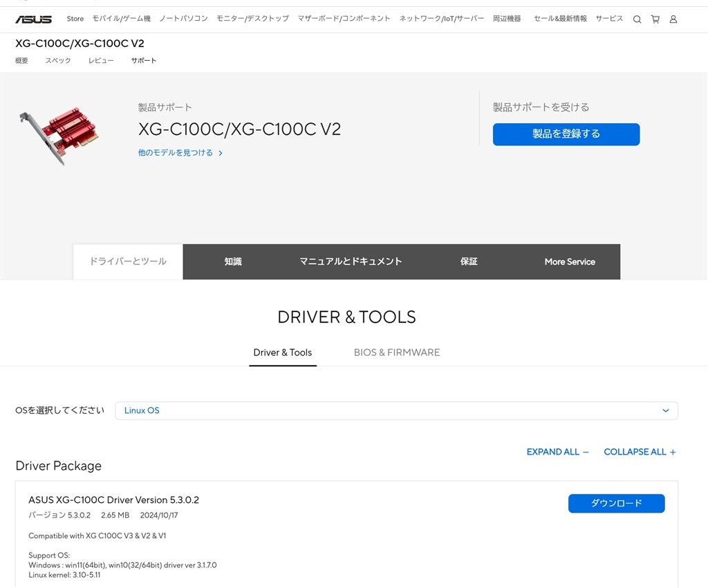This screenshot has height=588, width=708.
Task: Click the XG-C100C/XG-C100C V2 title in the top bar
Action: pos(80,44)
